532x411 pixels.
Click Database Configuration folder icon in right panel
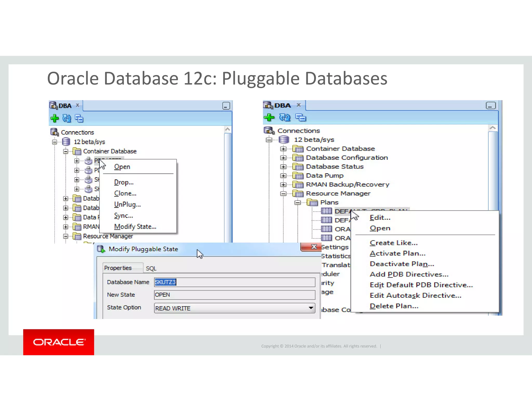click(298, 157)
